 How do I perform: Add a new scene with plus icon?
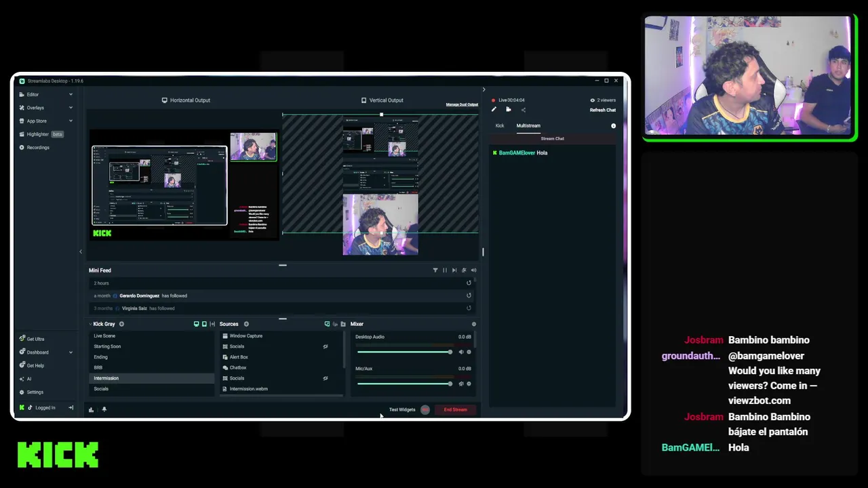point(121,324)
